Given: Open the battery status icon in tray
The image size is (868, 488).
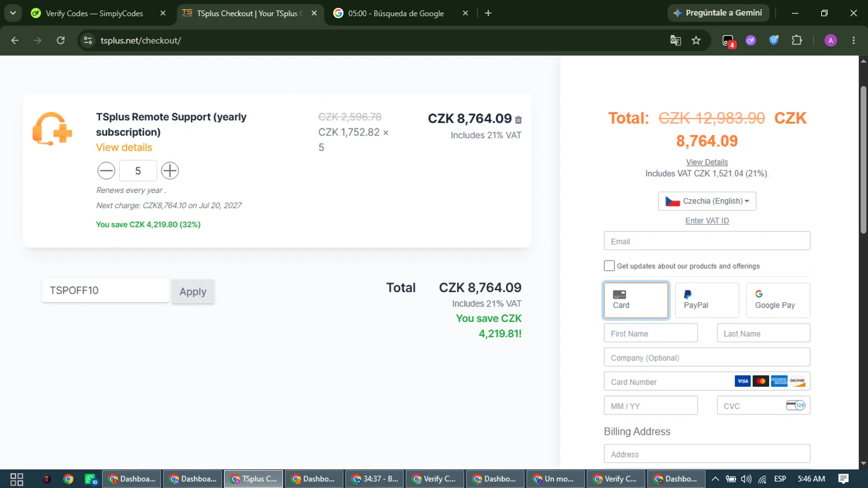Looking at the screenshot, I should tap(731, 479).
